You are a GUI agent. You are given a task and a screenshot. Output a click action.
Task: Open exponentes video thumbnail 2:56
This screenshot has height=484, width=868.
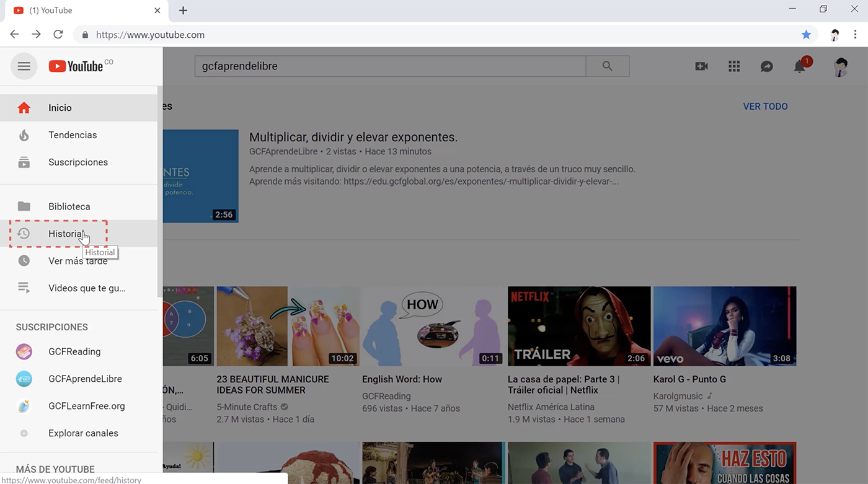(x=200, y=176)
